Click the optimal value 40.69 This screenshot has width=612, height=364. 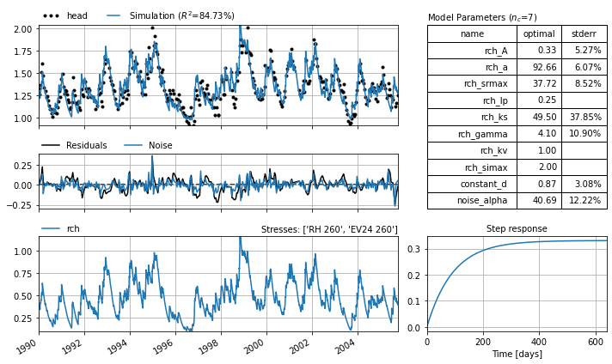point(544,200)
